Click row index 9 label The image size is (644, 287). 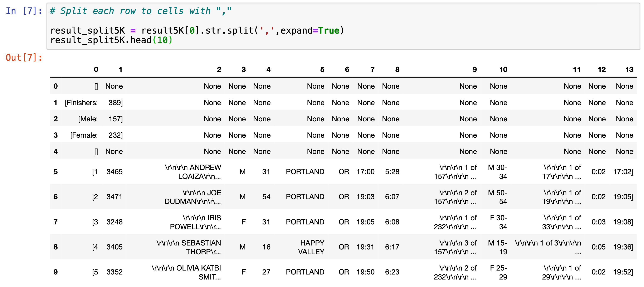[55, 272]
